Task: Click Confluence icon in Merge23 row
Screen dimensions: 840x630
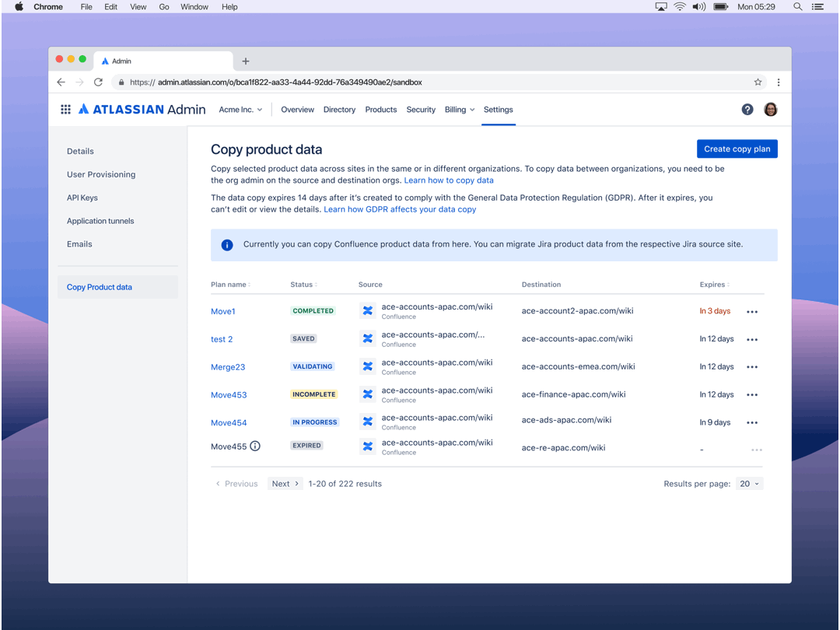Action: point(367,366)
